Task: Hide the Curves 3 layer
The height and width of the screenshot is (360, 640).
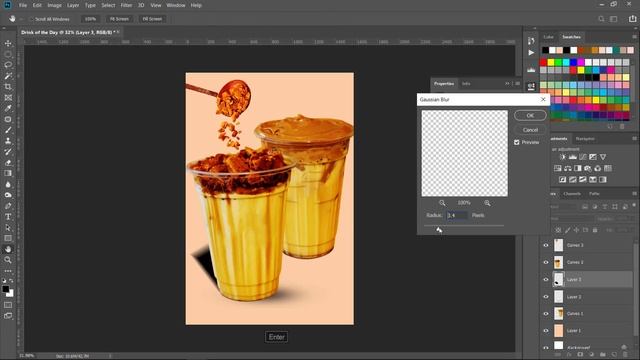Action: point(546,245)
